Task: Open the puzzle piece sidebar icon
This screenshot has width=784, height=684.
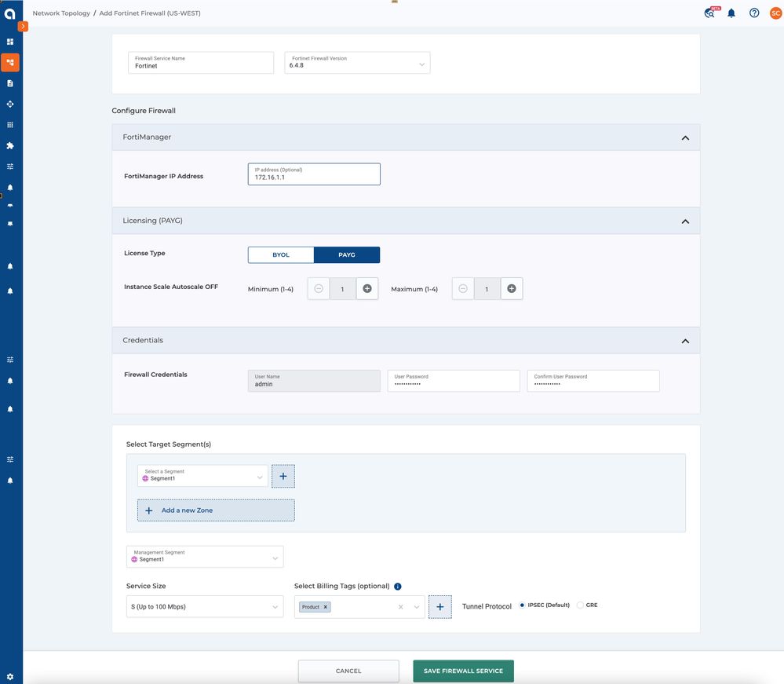Action: 10,145
